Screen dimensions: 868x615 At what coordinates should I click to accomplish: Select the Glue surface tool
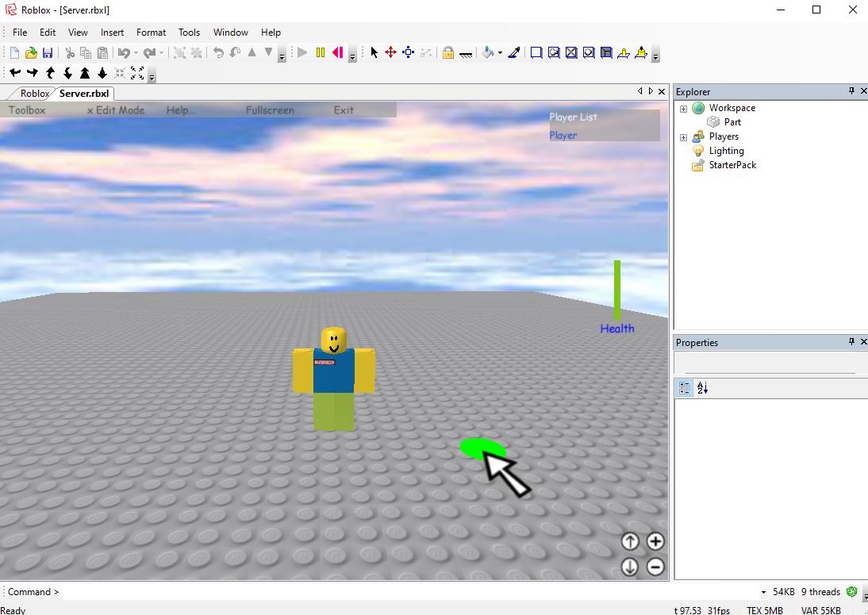tap(554, 52)
